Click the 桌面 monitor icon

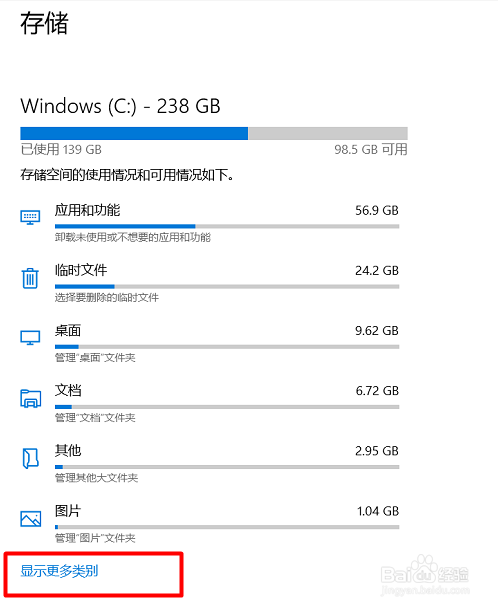(30, 338)
